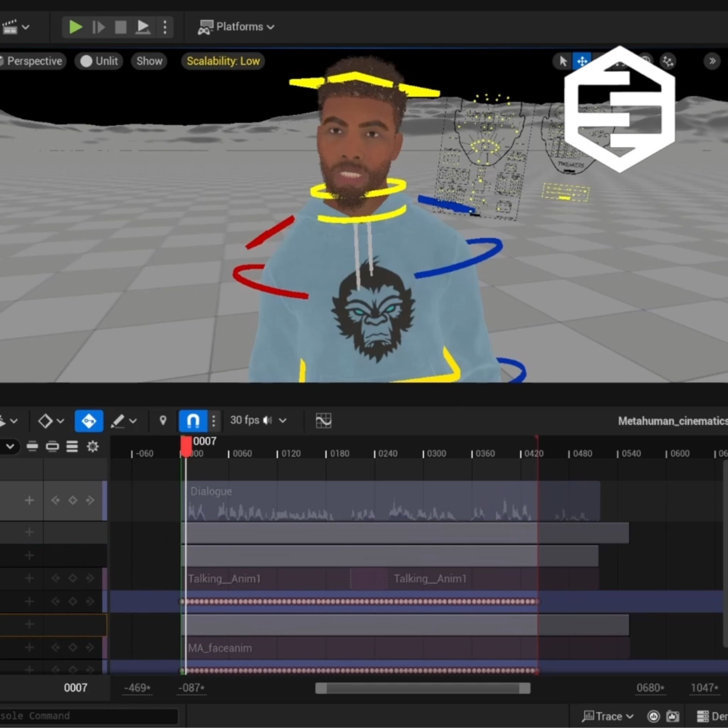Open the Perspective viewport menu
728x728 pixels.
coord(33,61)
